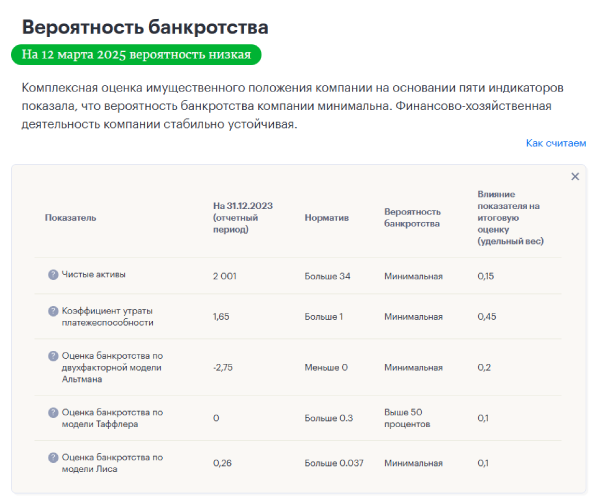
Task: Open help icon for Альтмана model row
Action: click(x=54, y=354)
